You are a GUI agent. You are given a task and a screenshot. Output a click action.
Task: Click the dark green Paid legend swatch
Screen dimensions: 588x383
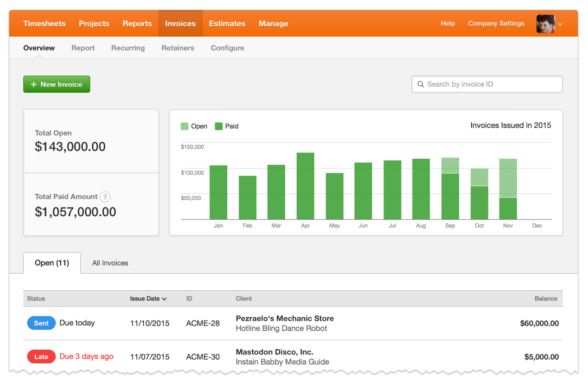click(x=218, y=126)
